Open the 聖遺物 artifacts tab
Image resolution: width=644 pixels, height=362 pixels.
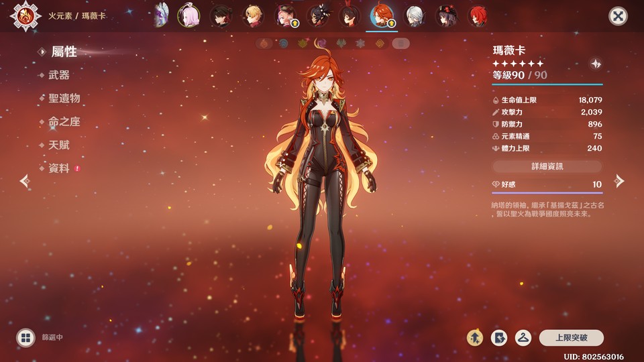pyautogui.click(x=64, y=99)
